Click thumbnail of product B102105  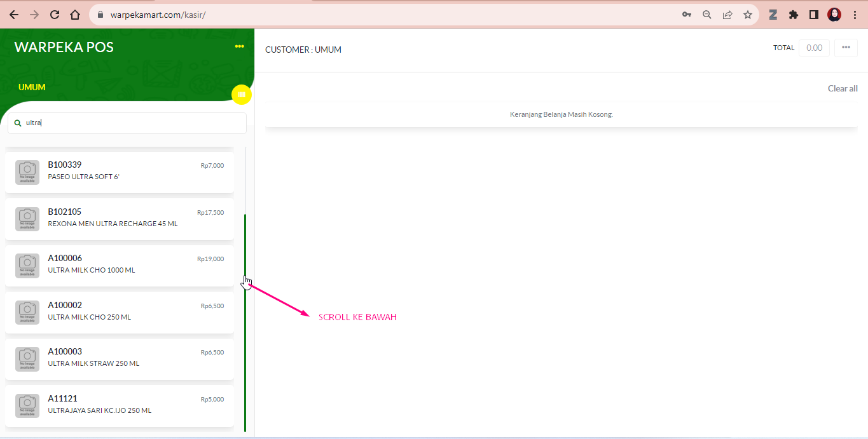(27, 219)
